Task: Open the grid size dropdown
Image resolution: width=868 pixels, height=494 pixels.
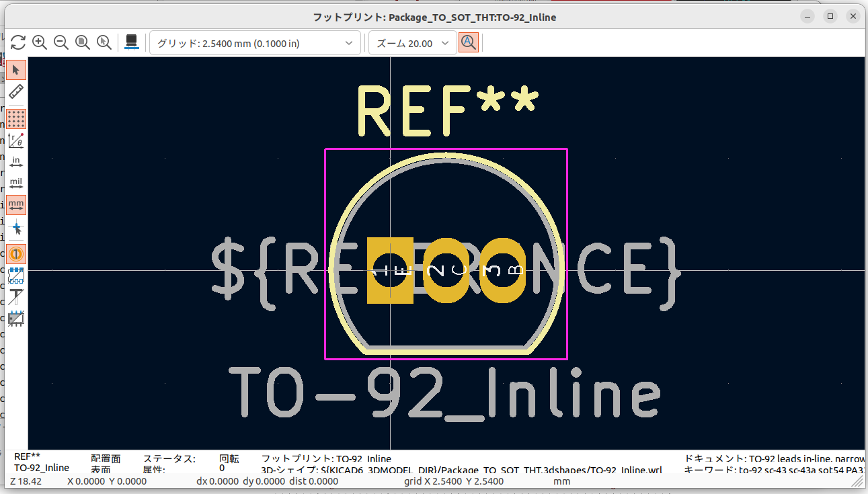Action: pos(255,43)
